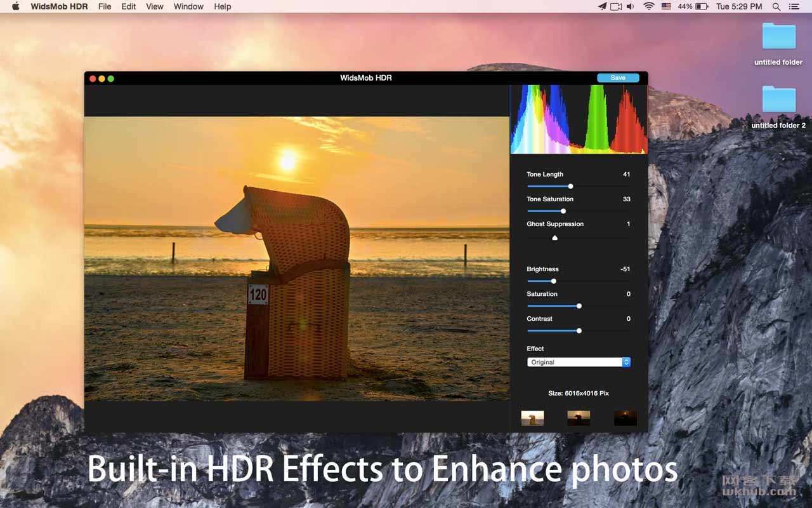Click the Tone Saturation value 33
Image resolution: width=812 pixels, height=508 pixels.
[626, 199]
